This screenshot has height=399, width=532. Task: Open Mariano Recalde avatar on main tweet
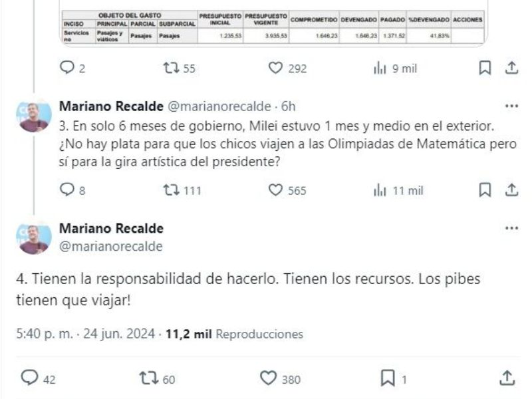click(x=34, y=237)
